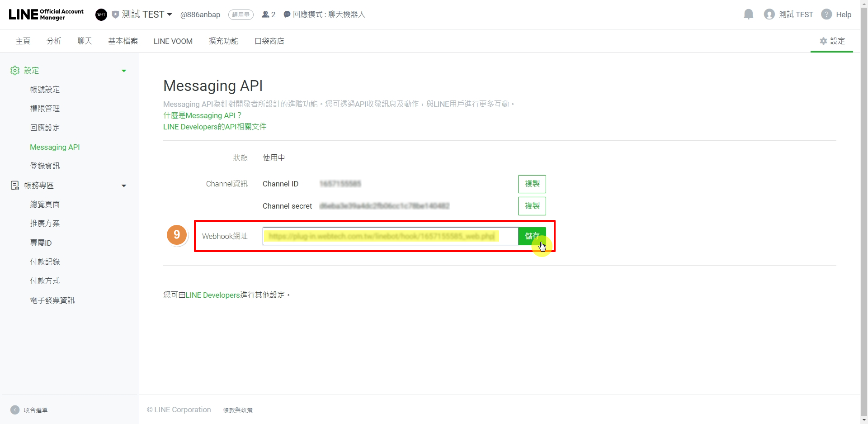Open the 什麼是Messaging API？ link

pyautogui.click(x=202, y=115)
